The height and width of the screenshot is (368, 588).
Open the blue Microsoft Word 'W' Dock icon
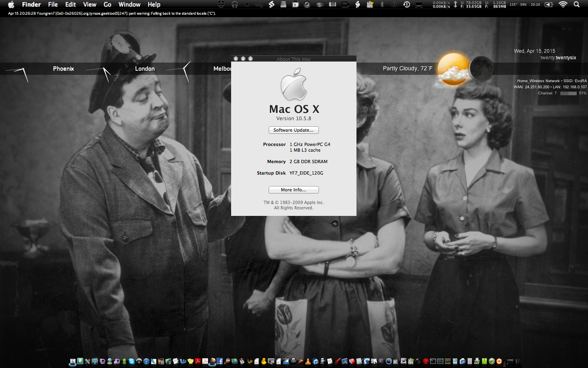pyautogui.click(x=183, y=361)
